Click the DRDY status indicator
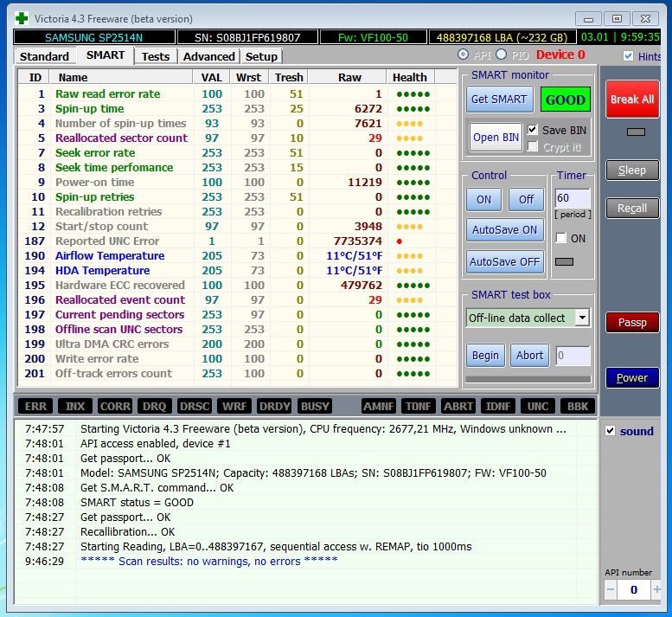The width and height of the screenshot is (672, 617). point(275,406)
